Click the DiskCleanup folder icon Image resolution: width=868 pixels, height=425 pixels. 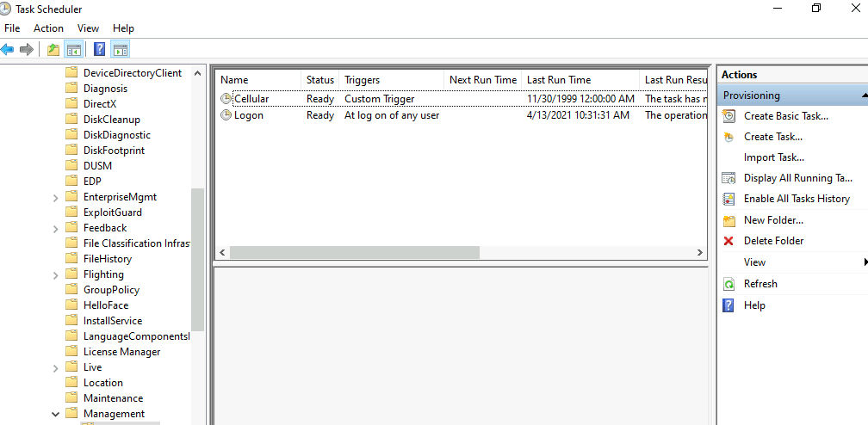click(x=71, y=119)
